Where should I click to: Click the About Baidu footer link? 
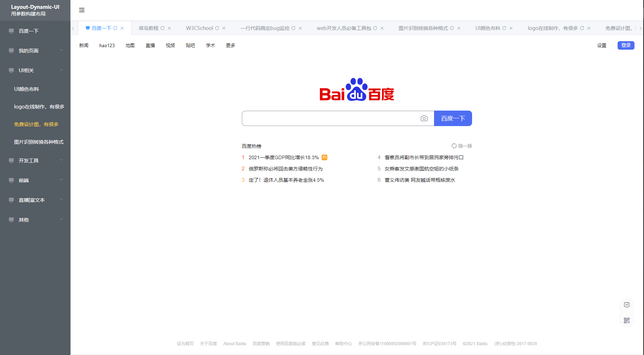235,344
